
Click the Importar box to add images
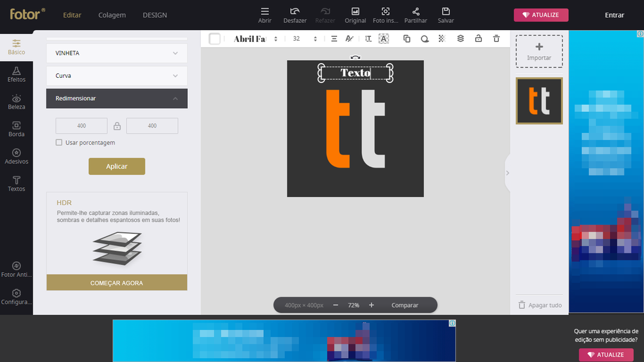point(539,51)
